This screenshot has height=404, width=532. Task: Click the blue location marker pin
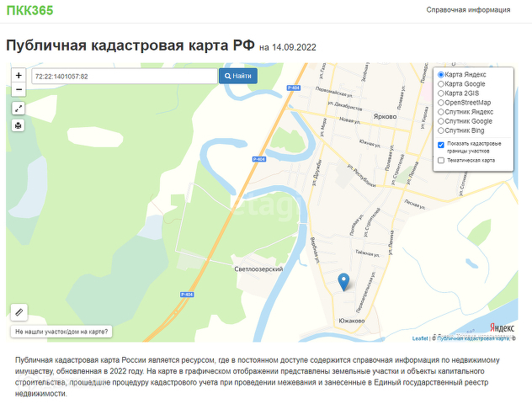[343, 282]
